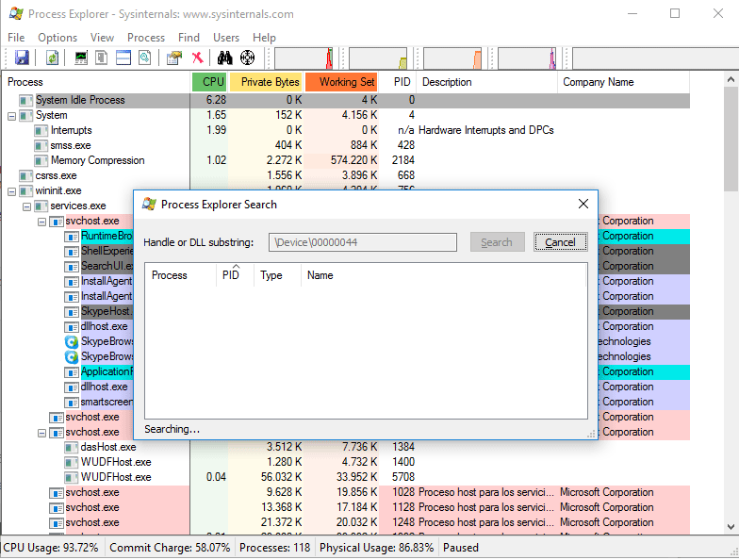The height and width of the screenshot is (560, 739).
Task: Click the Commit Charge status bar entry
Action: click(x=170, y=548)
